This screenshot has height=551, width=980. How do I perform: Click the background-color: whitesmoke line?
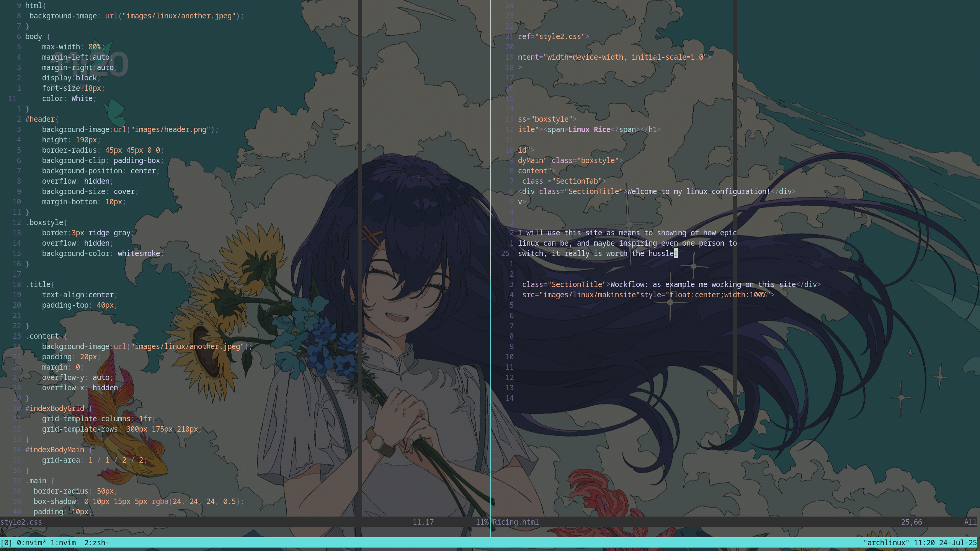(103, 253)
